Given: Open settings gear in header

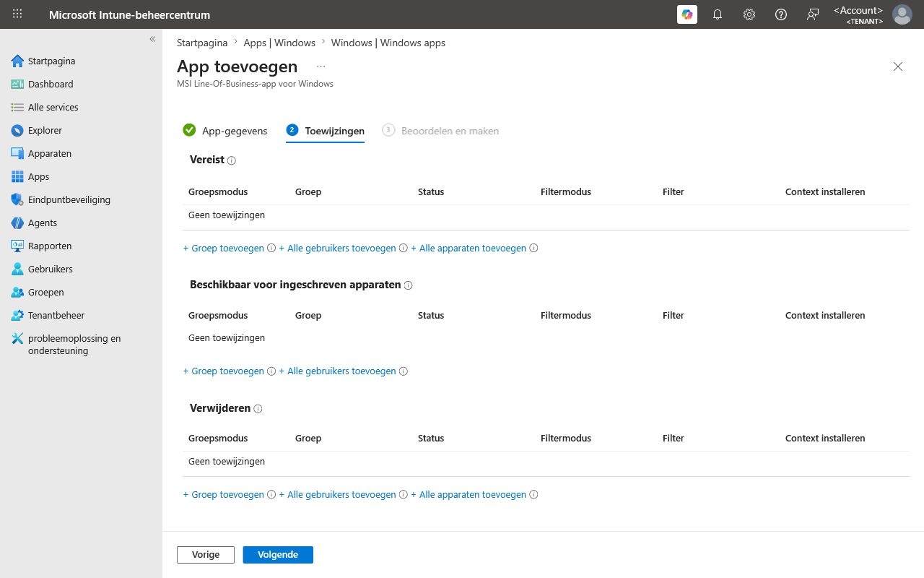Looking at the screenshot, I should [749, 14].
